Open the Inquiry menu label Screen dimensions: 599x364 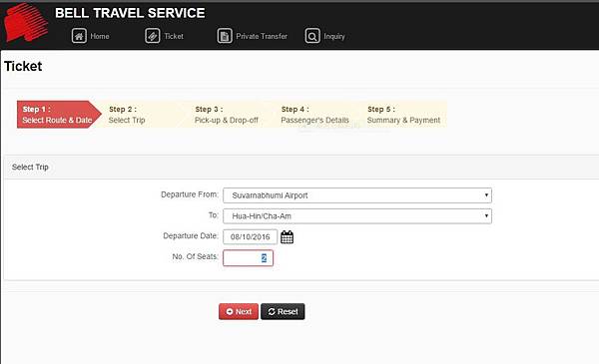pyautogui.click(x=334, y=36)
